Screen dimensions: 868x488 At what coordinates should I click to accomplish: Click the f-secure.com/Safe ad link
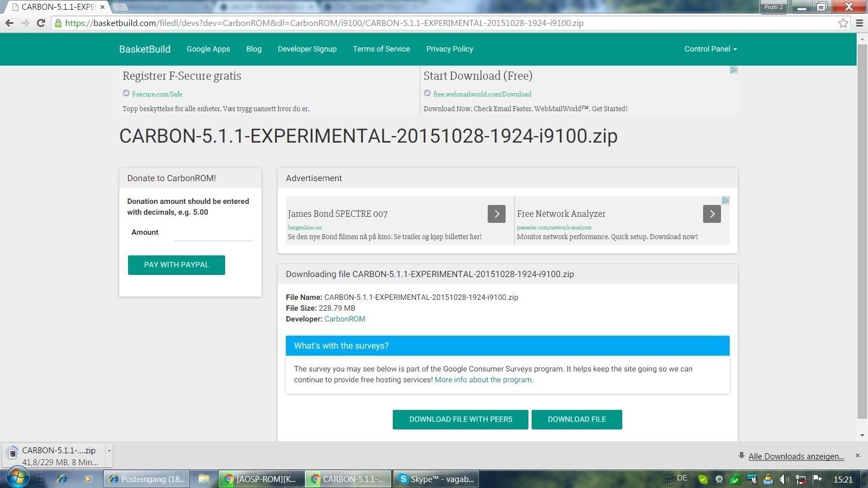[x=157, y=94]
